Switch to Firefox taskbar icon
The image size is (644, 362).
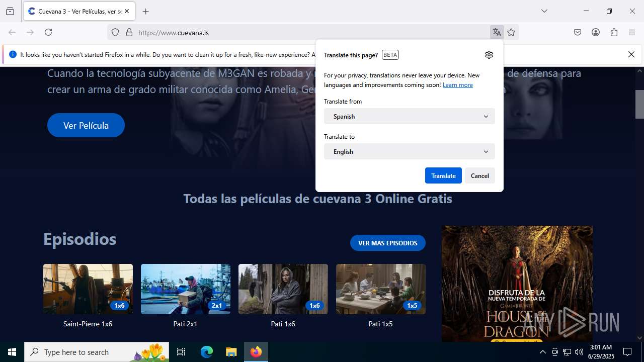coord(256,352)
